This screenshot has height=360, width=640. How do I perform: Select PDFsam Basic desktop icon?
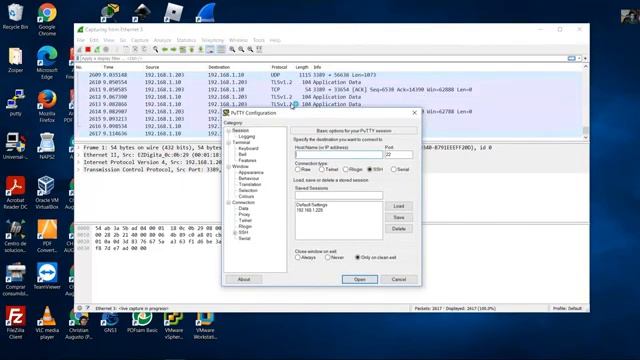(142, 322)
